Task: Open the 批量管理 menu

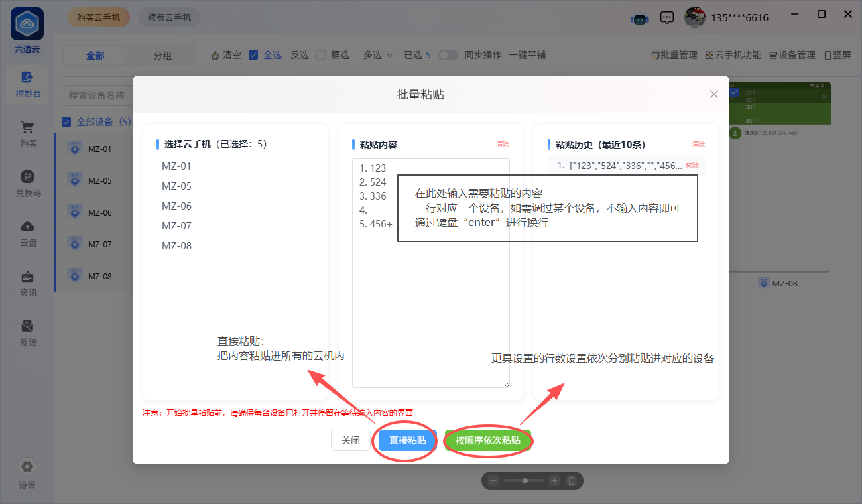Action: coord(674,55)
